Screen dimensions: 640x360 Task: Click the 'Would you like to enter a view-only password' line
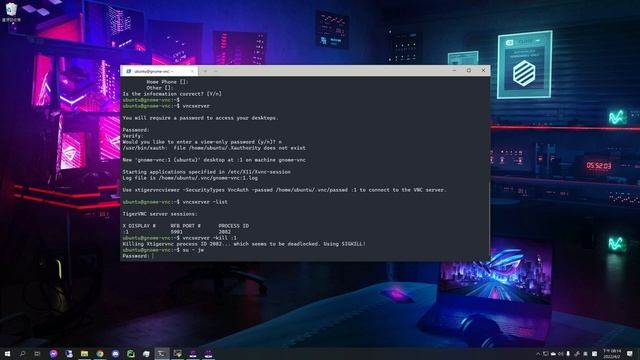[x=202, y=142]
